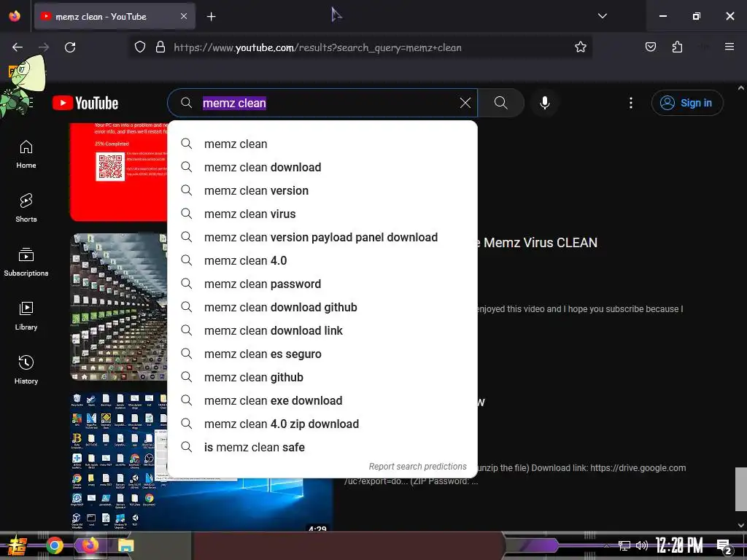This screenshot has width=747, height=560.
Task: Click the padlock site info icon
Action: click(160, 47)
